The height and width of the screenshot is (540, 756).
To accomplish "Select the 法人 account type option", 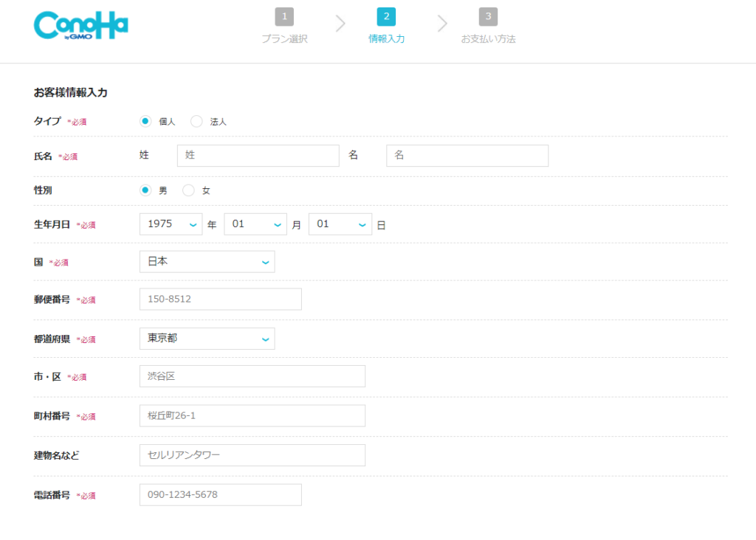I will point(196,121).
